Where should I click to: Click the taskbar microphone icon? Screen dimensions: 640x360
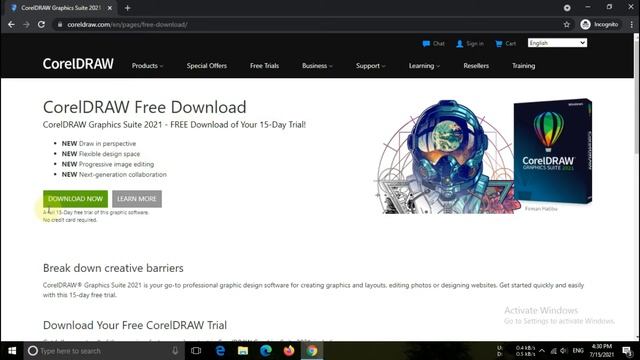(175, 351)
